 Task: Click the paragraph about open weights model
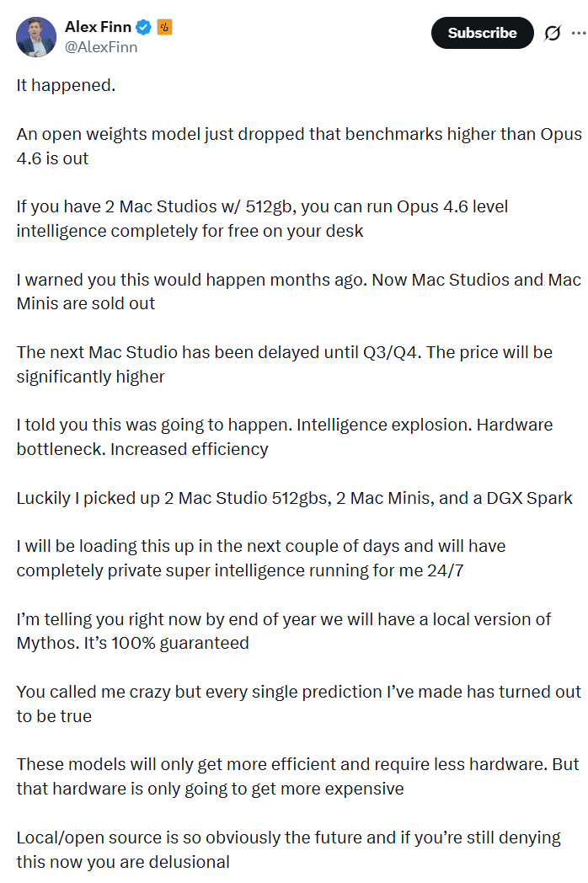[286, 146]
